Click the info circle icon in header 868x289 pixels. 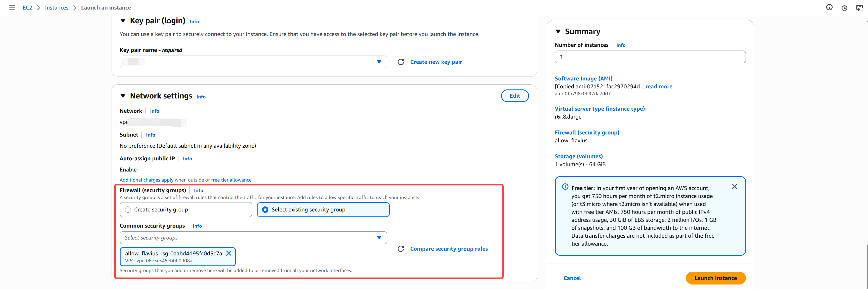point(829,7)
